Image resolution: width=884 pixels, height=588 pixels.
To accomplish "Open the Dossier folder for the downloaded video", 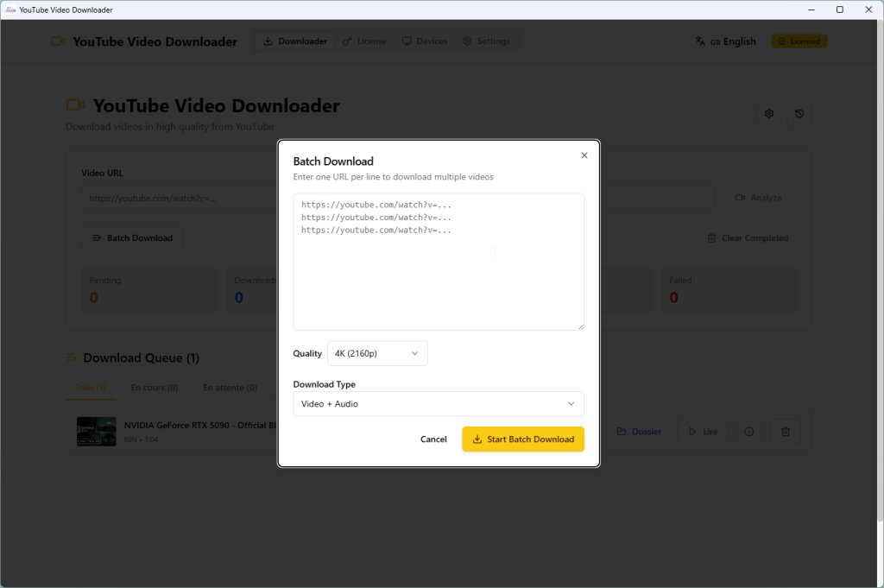I will click(639, 432).
